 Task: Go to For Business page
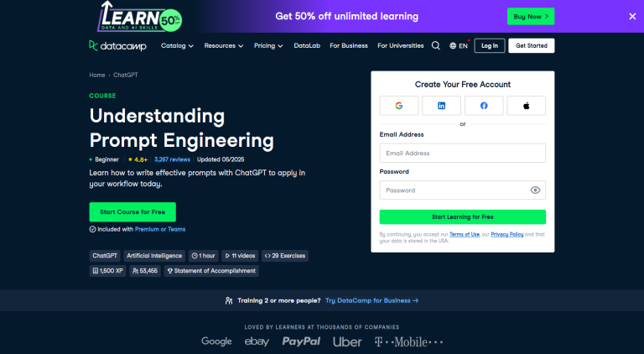(x=349, y=45)
